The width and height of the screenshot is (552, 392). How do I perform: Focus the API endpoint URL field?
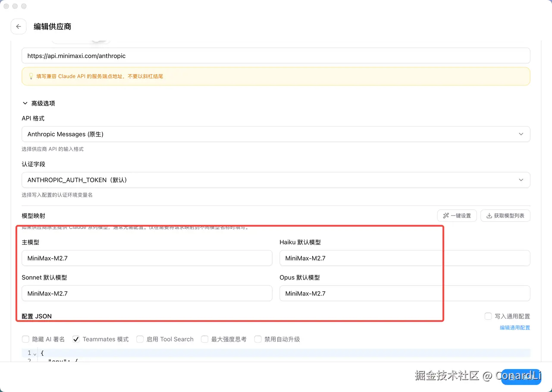click(276, 56)
